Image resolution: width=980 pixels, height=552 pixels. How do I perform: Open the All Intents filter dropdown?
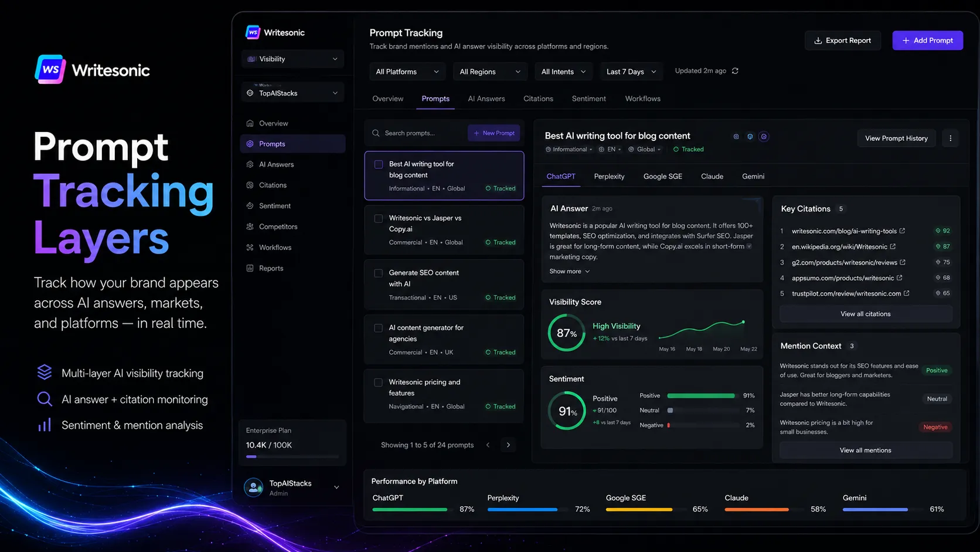(563, 72)
